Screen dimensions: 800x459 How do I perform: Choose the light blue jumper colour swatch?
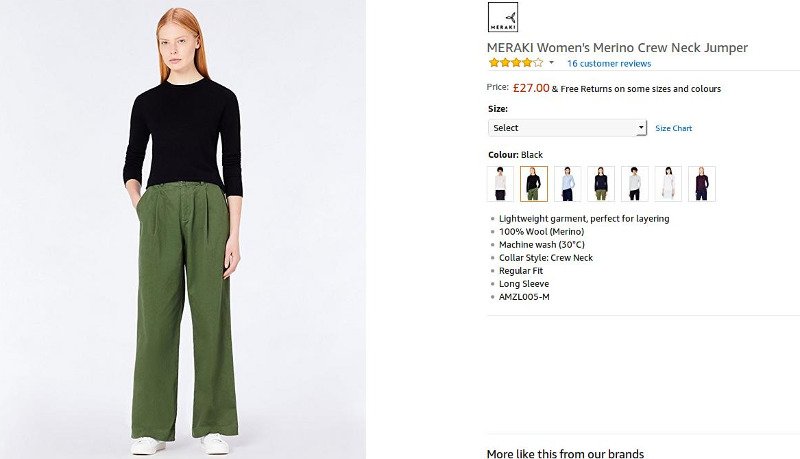click(567, 184)
